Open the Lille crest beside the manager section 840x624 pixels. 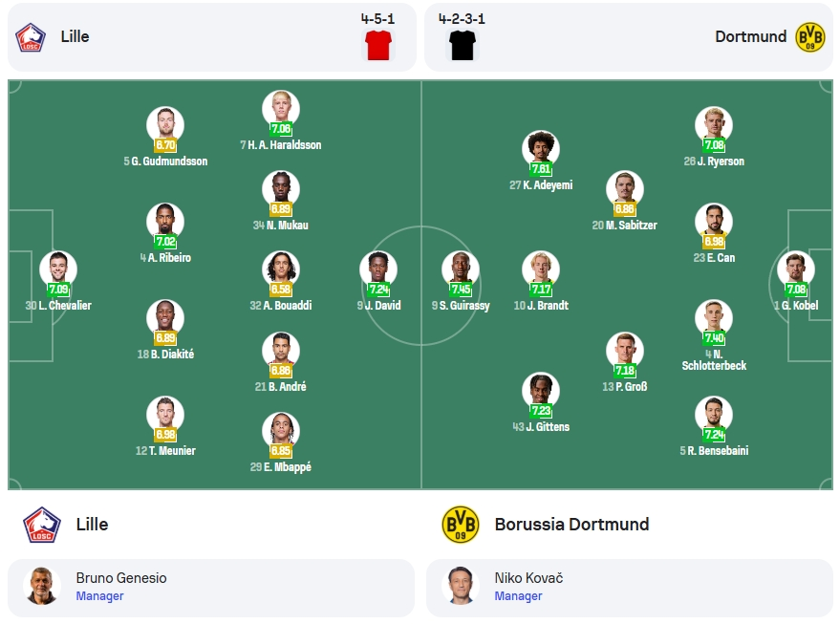(42, 525)
